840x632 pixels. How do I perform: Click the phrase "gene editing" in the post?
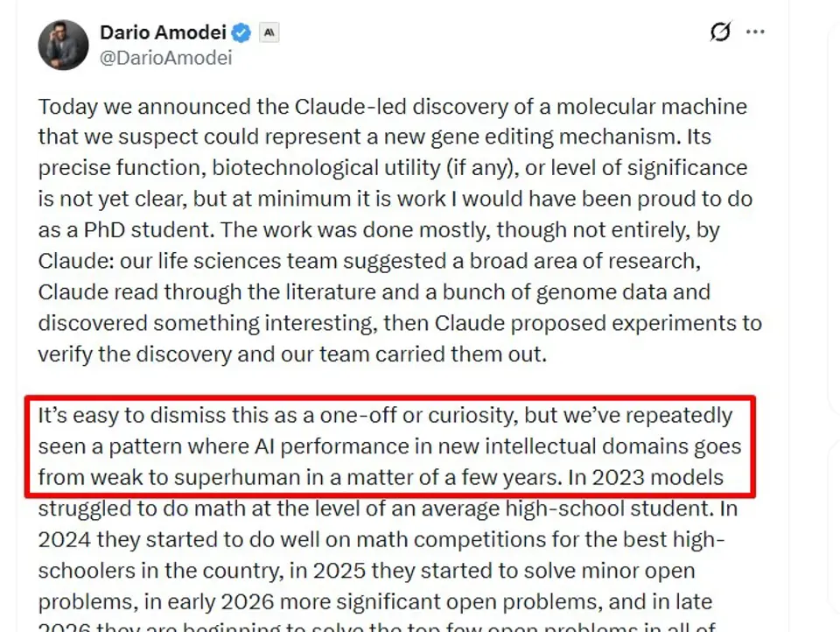click(x=492, y=137)
